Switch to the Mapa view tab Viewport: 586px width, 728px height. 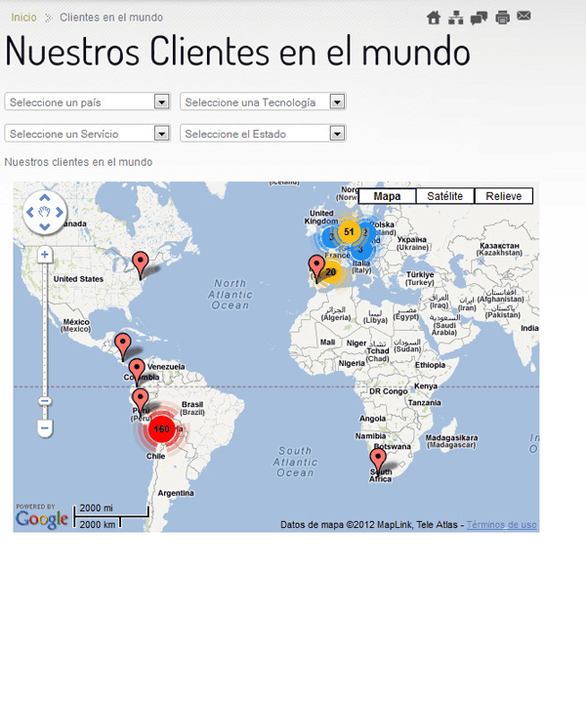pyautogui.click(x=387, y=196)
